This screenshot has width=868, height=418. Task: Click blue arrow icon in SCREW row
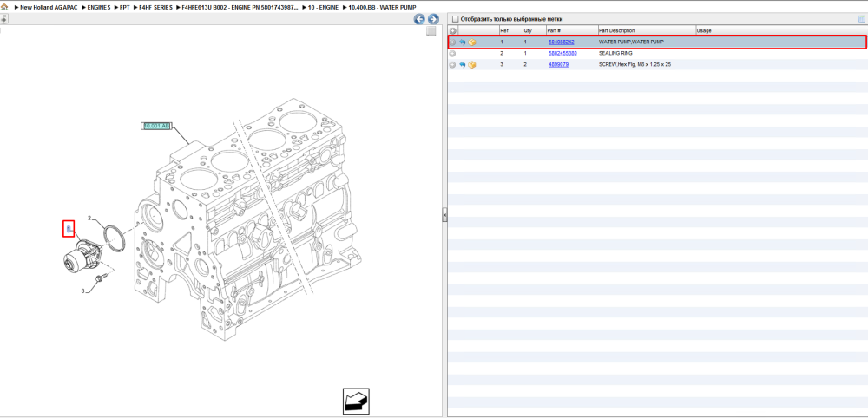463,65
